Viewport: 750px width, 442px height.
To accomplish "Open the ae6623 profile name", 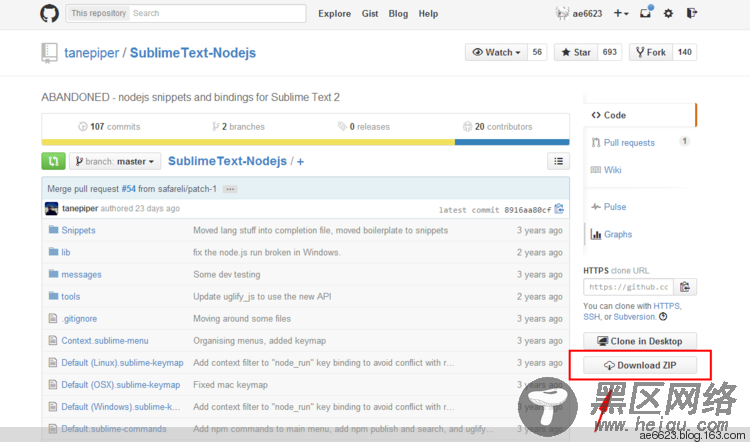I will tap(587, 13).
